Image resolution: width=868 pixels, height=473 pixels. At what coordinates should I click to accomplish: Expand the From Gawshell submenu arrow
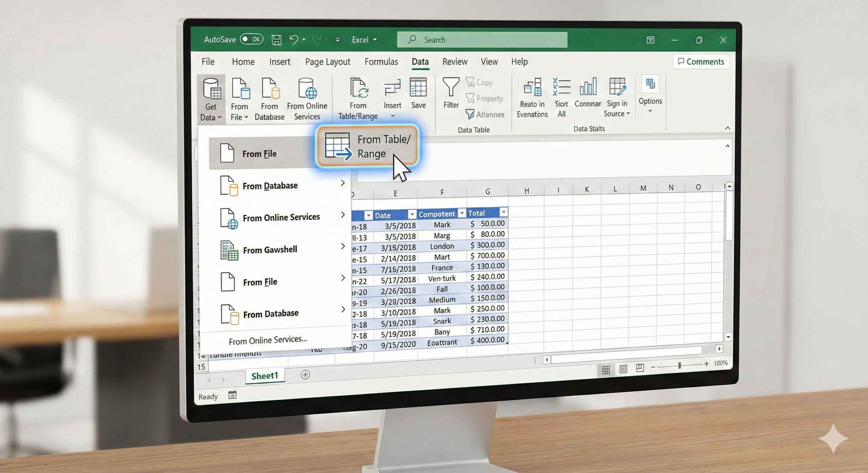point(343,246)
